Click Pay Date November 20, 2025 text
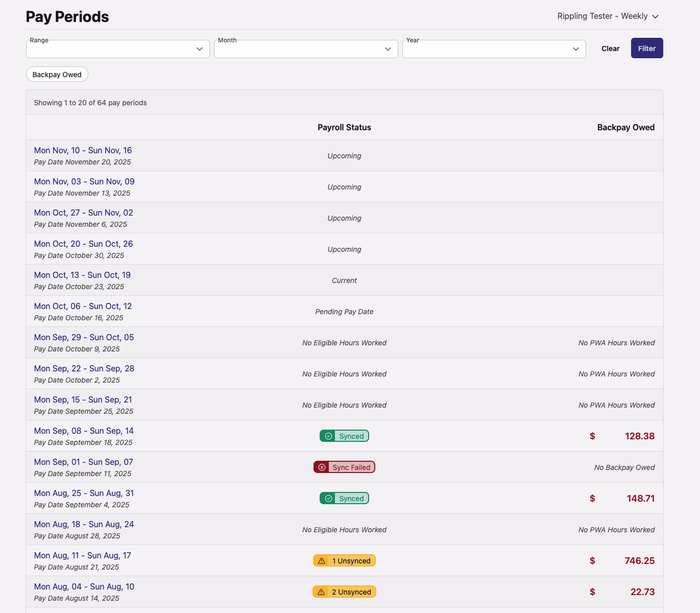The height and width of the screenshot is (613, 700). (x=83, y=162)
